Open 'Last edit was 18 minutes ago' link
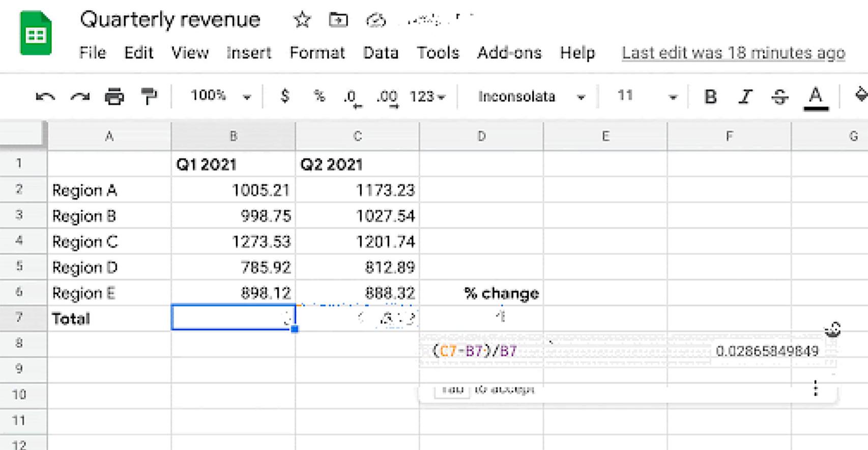 pyautogui.click(x=733, y=53)
